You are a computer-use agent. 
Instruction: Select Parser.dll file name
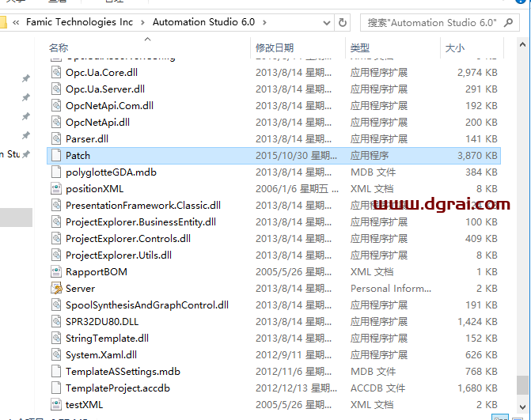87,139
